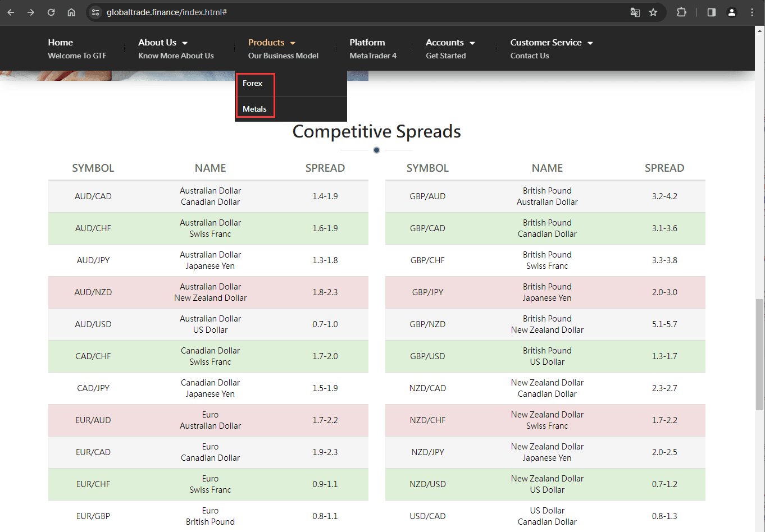Expand the About Us dropdown arrow

(x=185, y=43)
